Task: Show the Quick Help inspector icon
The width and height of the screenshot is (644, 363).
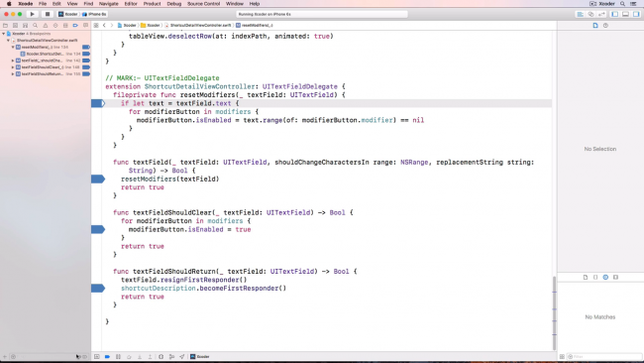Action: (605, 26)
